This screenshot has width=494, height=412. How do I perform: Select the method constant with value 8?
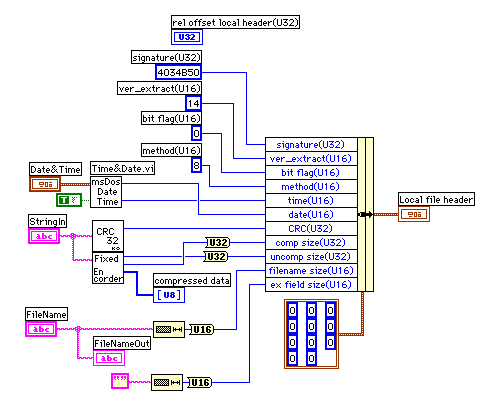[x=196, y=165]
